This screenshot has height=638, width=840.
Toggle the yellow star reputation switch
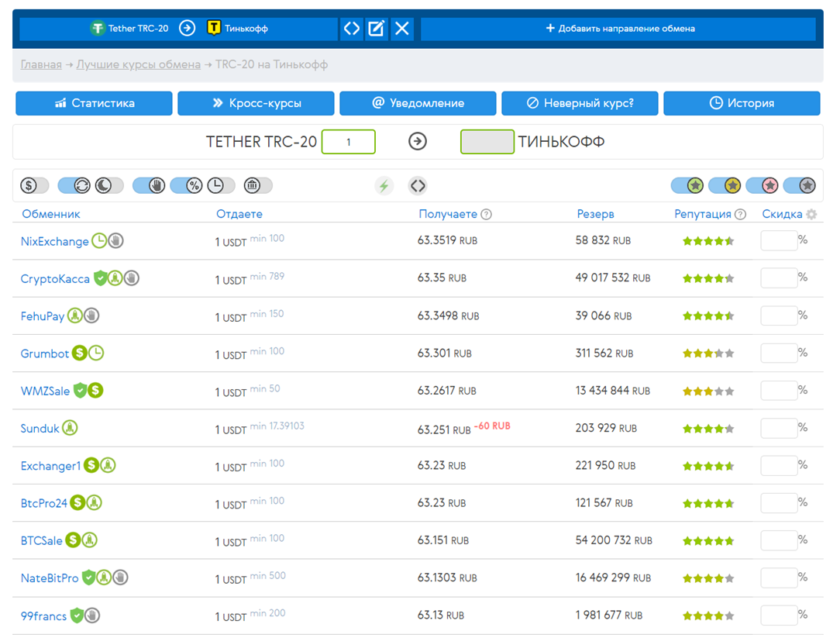(725, 186)
